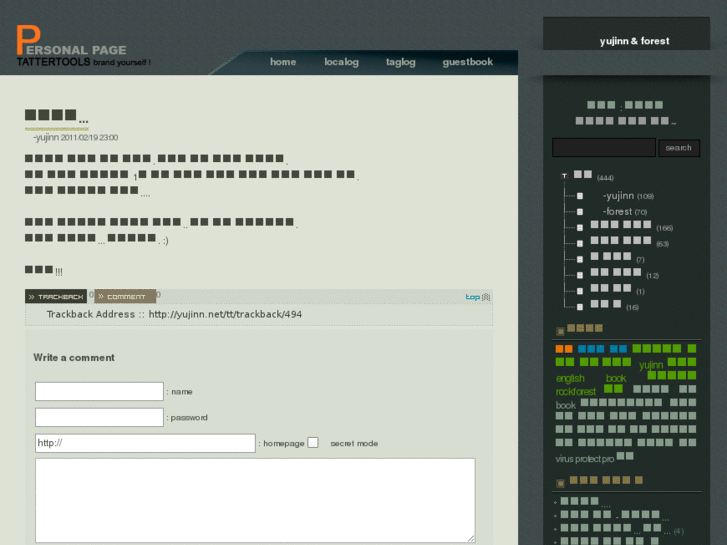Image resolution: width=727 pixels, height=545 pixels.
Task: Open the category with count (7)
Action: [x=617, y=258]
